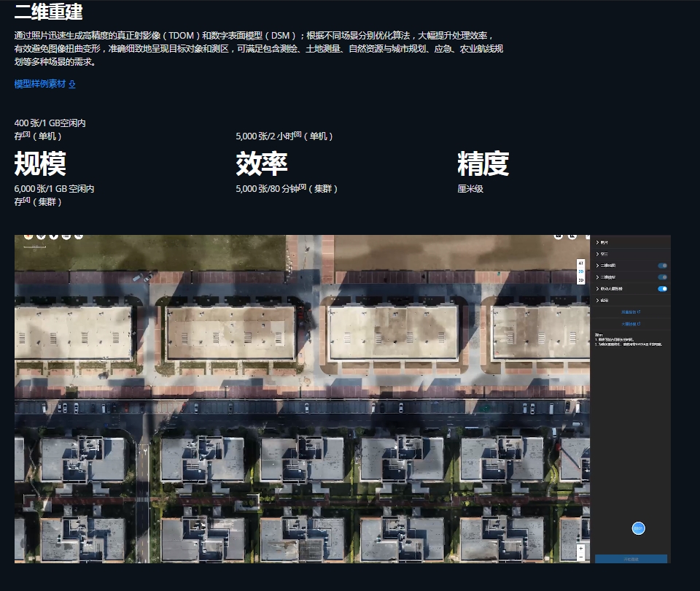Click the 开始重建 button at the sidebar bottom
This screenshot has height=591, width=700.
coord(631,557)
